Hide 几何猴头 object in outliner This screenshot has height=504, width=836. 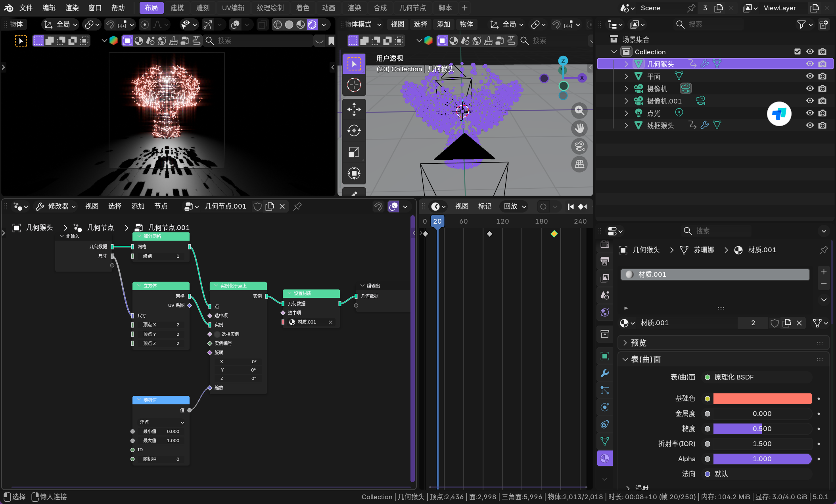(810, 64)
